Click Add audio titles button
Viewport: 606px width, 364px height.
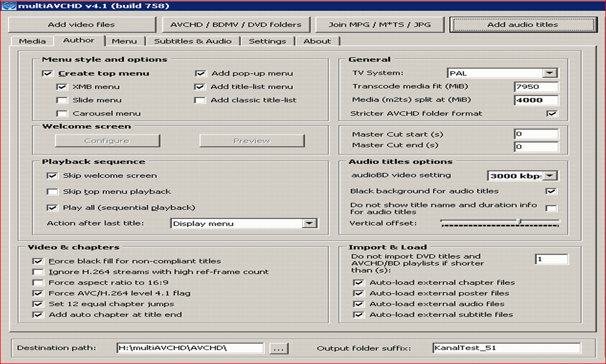coord(523,25)
